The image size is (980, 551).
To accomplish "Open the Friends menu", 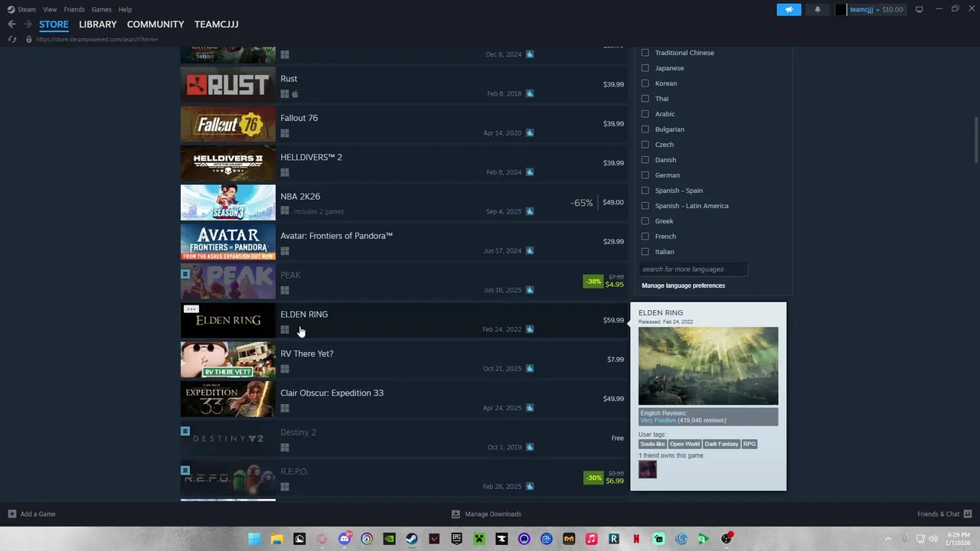I will pos(74,9).
